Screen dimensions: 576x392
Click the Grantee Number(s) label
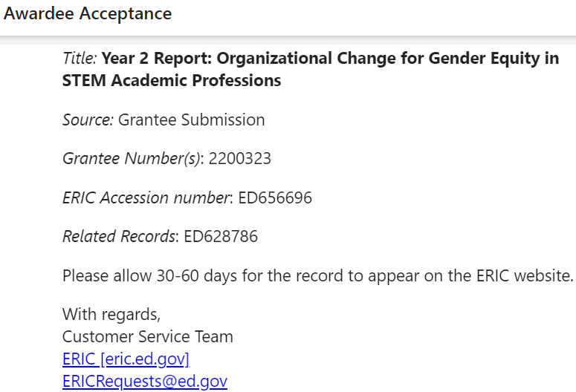133,159
